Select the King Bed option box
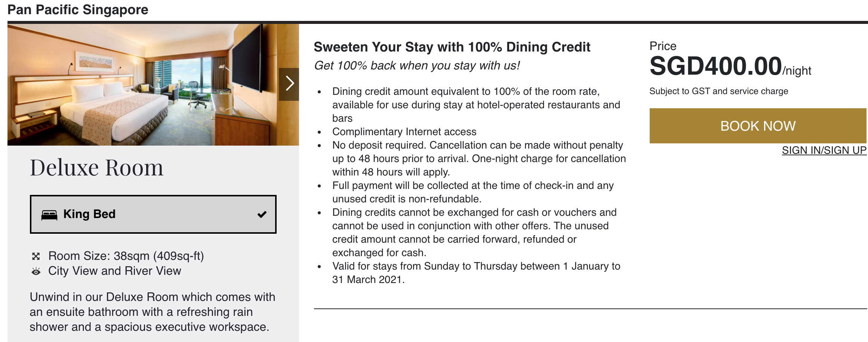Viewport: 868px width, 342px height. pyautogui.click(x=153, y=214)
